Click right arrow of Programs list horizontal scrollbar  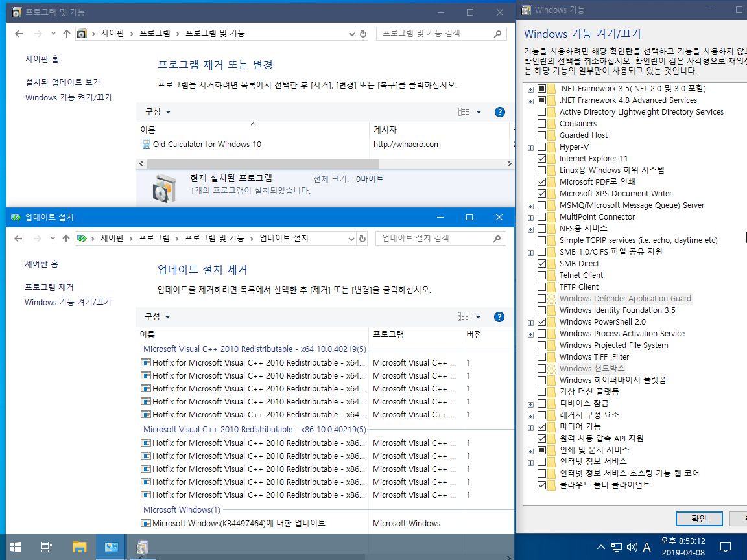pos(509,164)
